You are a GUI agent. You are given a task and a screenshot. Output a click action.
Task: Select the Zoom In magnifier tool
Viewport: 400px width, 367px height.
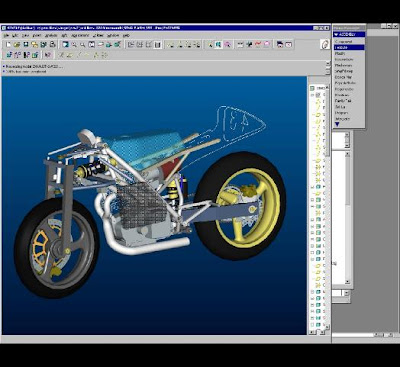click(74, 44)
